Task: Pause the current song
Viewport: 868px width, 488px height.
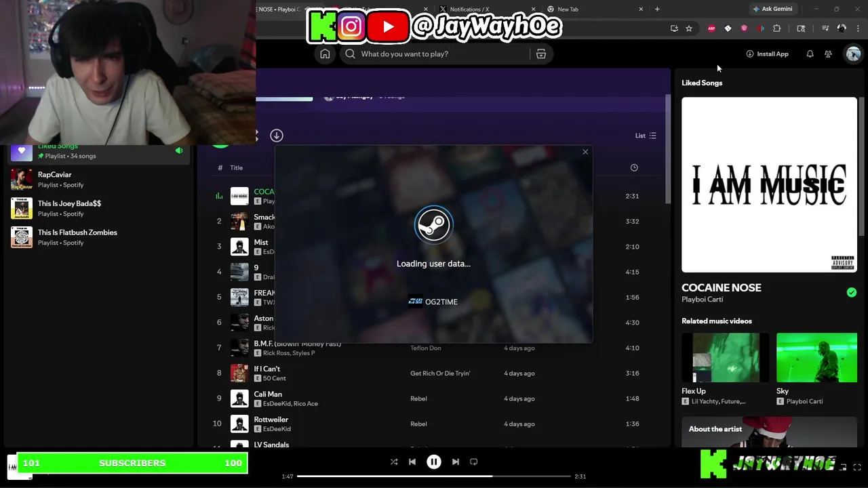Action: [434, 462]
